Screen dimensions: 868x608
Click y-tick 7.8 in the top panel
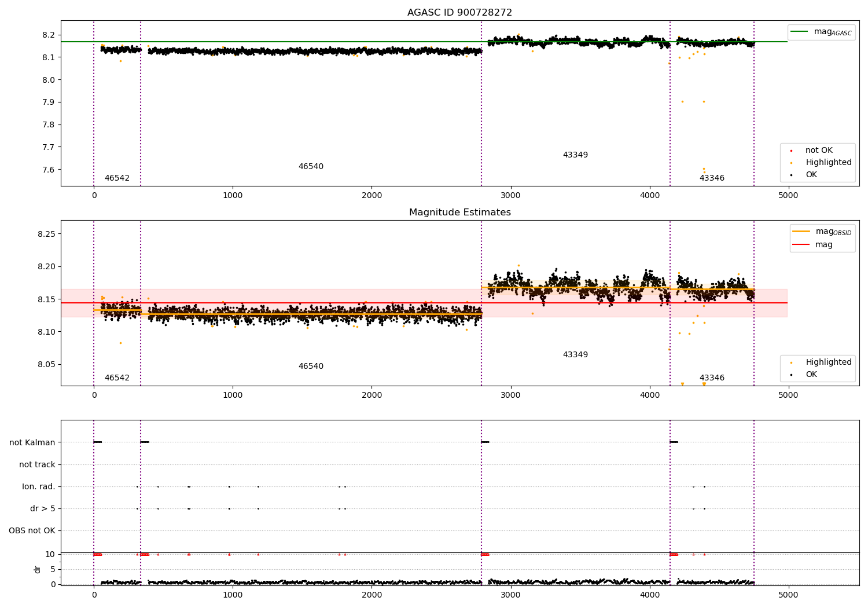click(x=49, y=125)
